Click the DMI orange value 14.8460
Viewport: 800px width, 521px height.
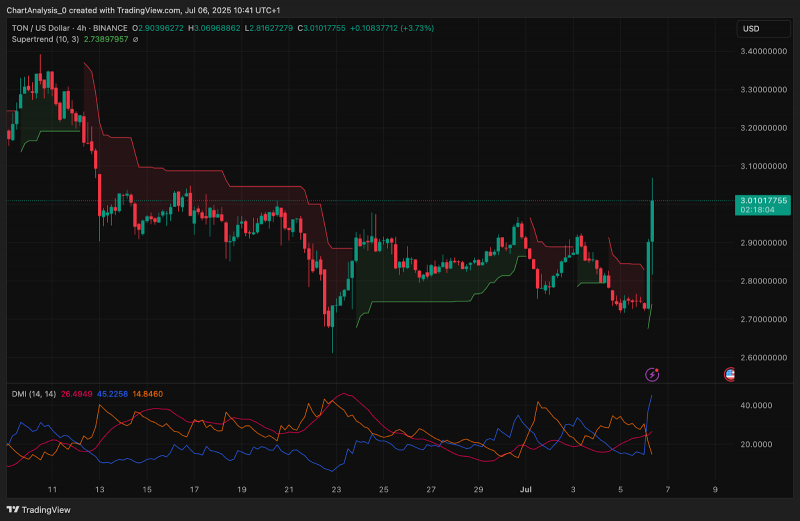click(148, 394)
